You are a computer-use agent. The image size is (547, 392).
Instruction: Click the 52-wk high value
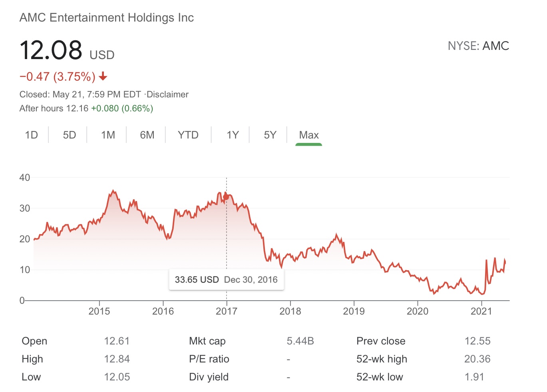coord(477,359)
